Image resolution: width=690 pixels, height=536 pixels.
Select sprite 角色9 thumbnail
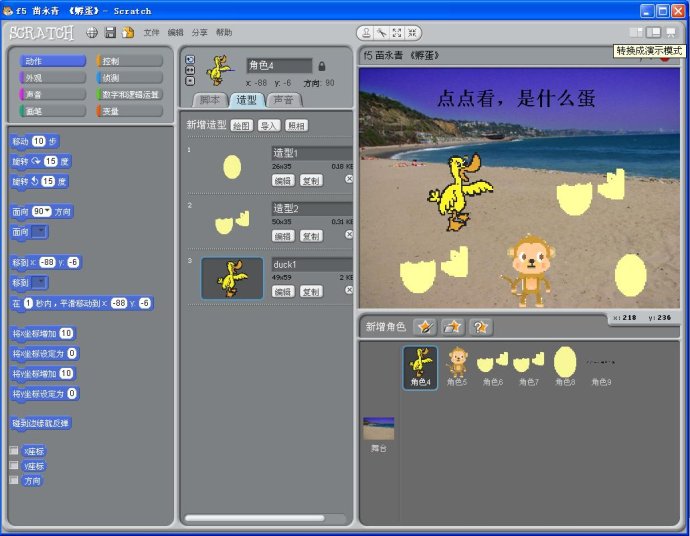601,367
